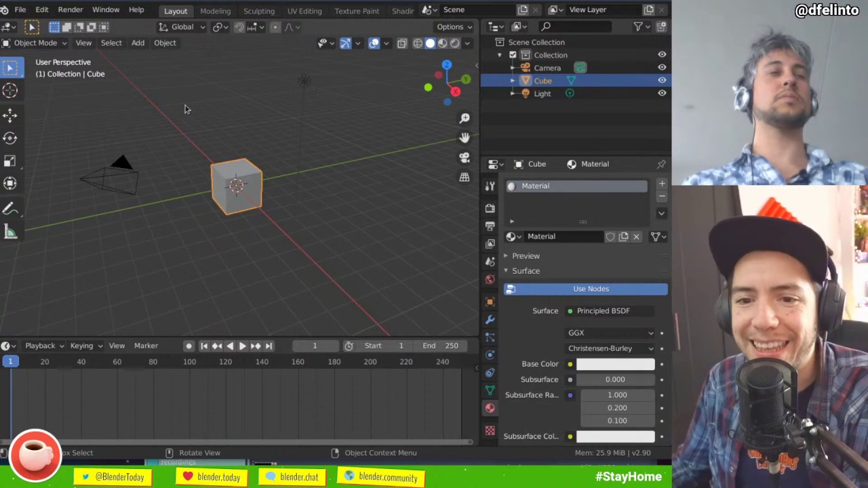Open the Object properties tab
The width and height of the screenshot is (868, 488).
tap(490, 302)
